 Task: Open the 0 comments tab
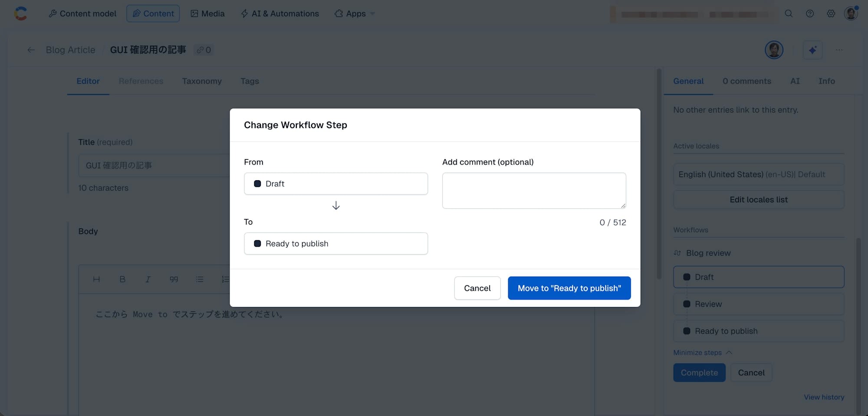[747, 81]
